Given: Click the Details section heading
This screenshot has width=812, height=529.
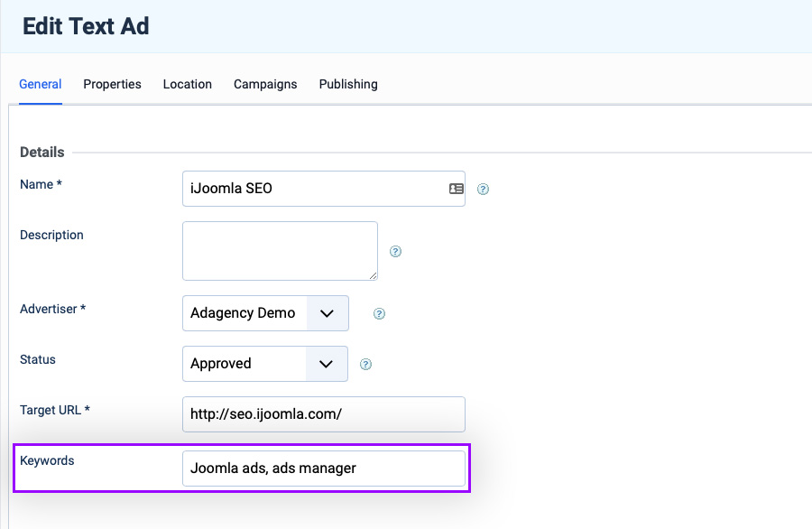Looking at the screenshot, I should 42,153.
